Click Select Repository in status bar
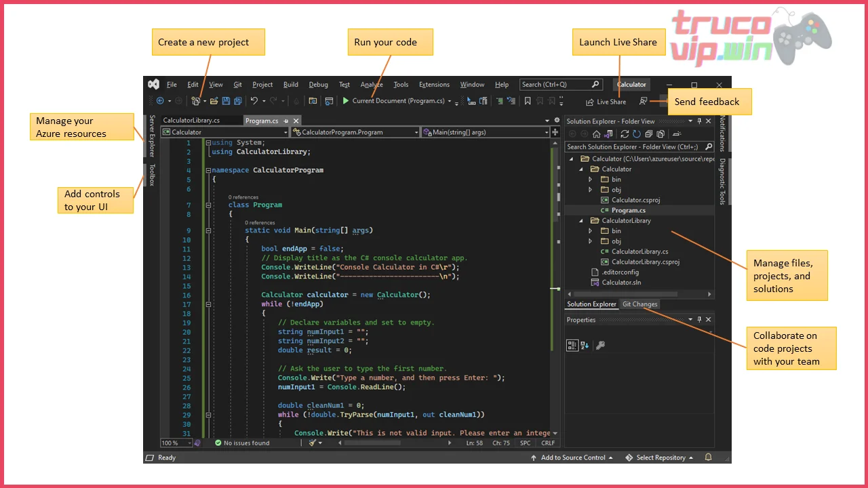868x488 pixels. coord(660,457)
